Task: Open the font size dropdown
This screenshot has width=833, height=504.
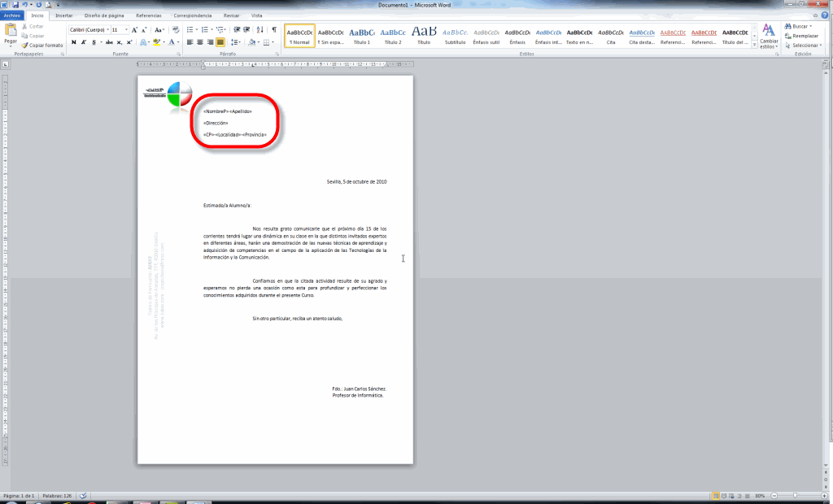Action: (x=125, y=29)
